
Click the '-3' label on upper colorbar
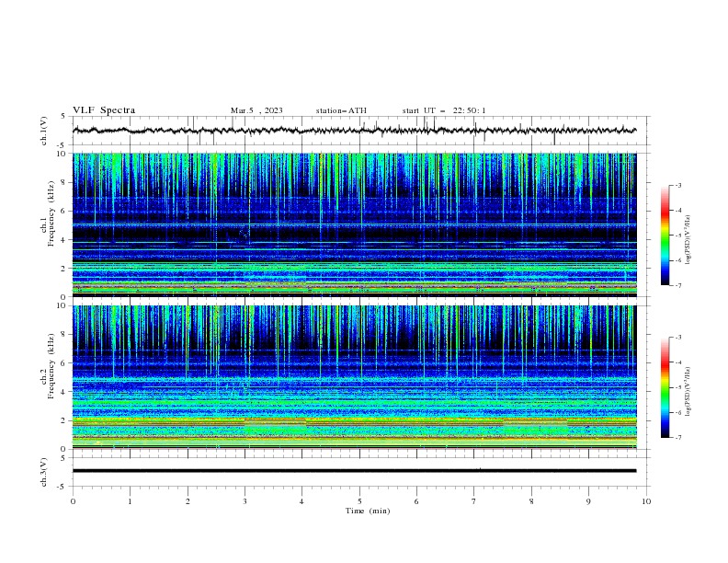click(x=677, y=185)
